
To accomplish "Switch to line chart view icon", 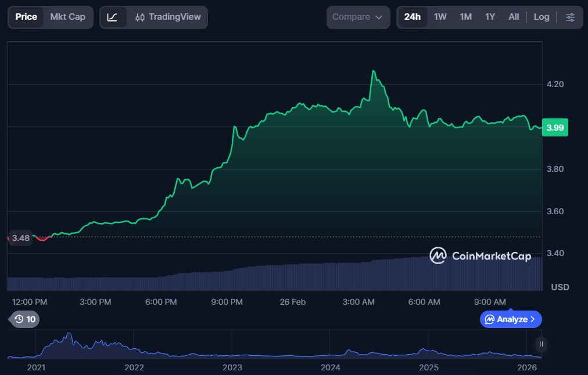I will click(113, 17).
